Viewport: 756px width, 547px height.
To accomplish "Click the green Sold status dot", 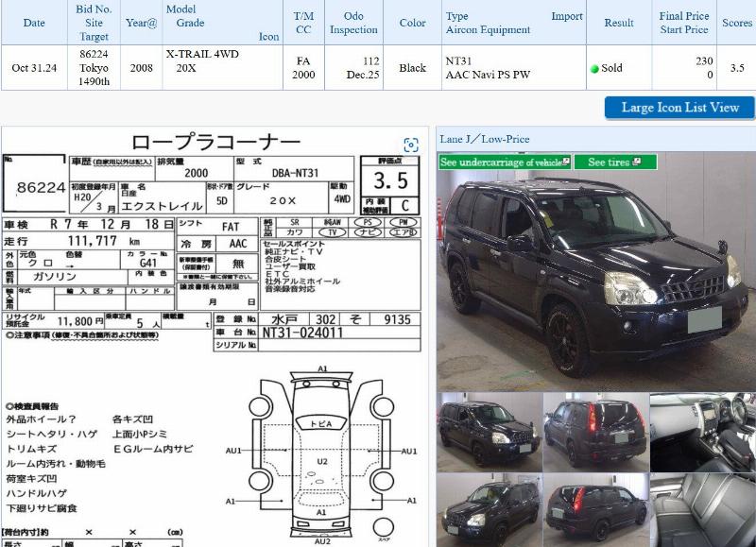I will pyautogui.click(x=594, y=69).
